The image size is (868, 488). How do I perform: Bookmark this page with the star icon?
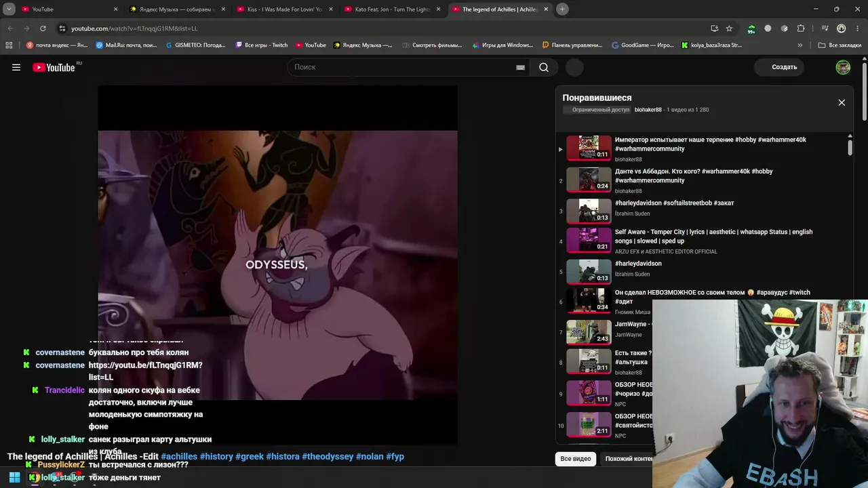click(729, 28)
